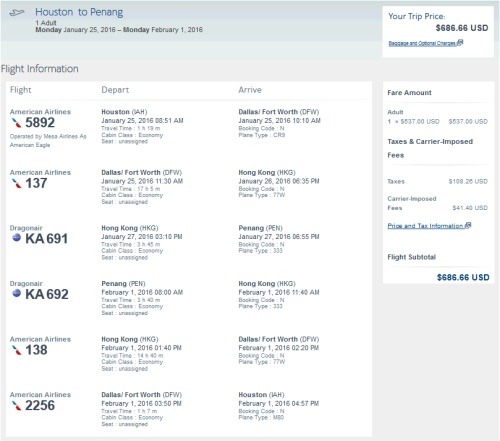Image resolution: width=500 pixels, height=441 pixels.
Task: Click the Flight Subtotal amount $686.66 USD
Action: 463,277
